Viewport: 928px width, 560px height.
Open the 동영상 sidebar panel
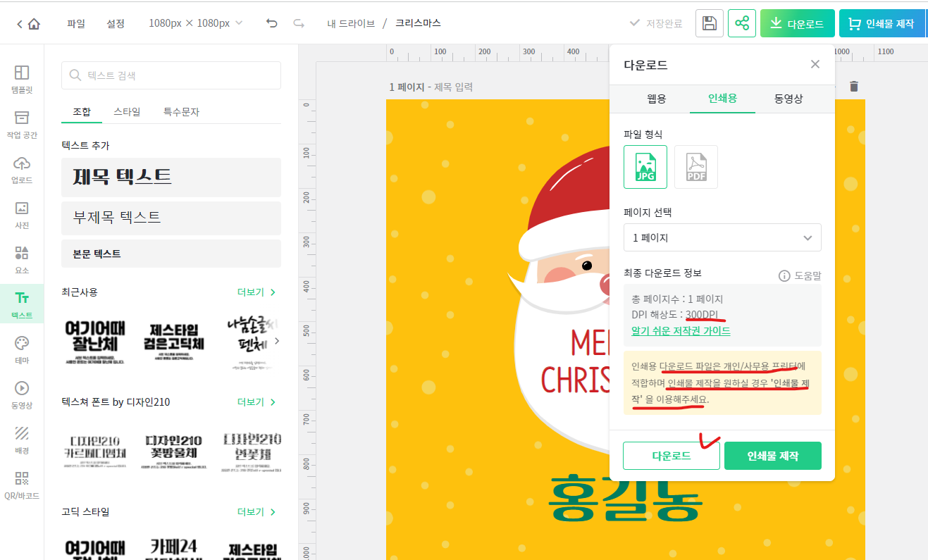(22, 394)
